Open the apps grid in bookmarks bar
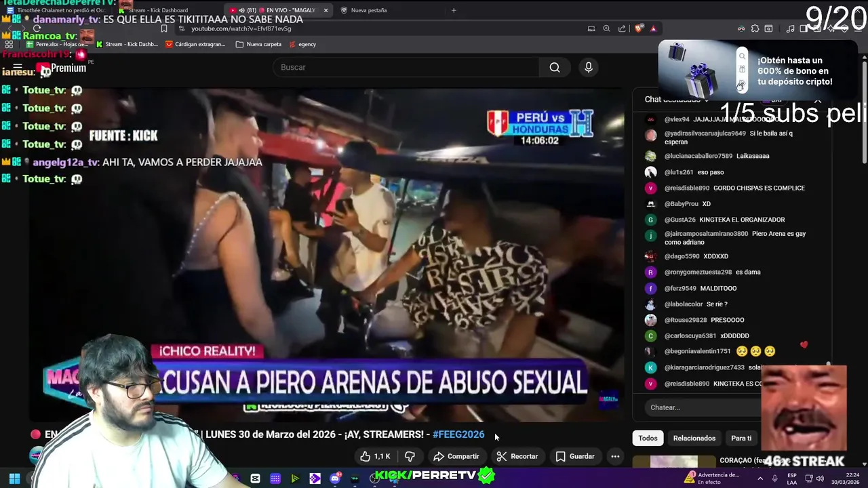This screenshot has height=488, width=868. pyautogui.click(x=9, y=44)
